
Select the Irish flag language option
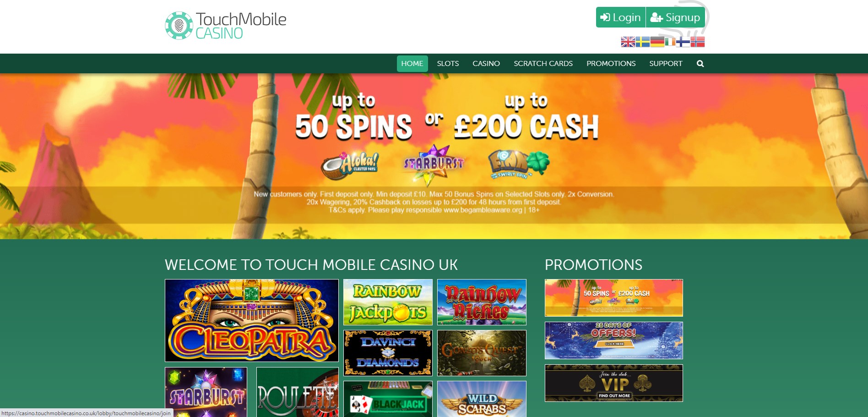(670, 42)
